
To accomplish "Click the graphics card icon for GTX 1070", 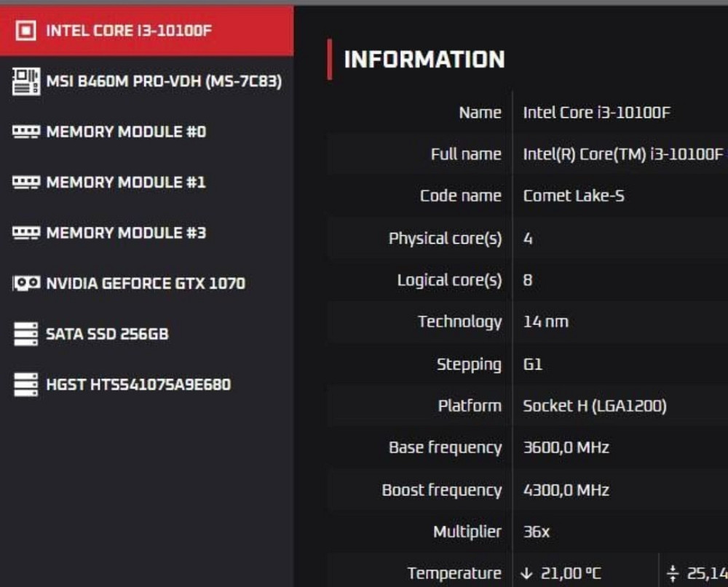I will click(x=26, y=283).
